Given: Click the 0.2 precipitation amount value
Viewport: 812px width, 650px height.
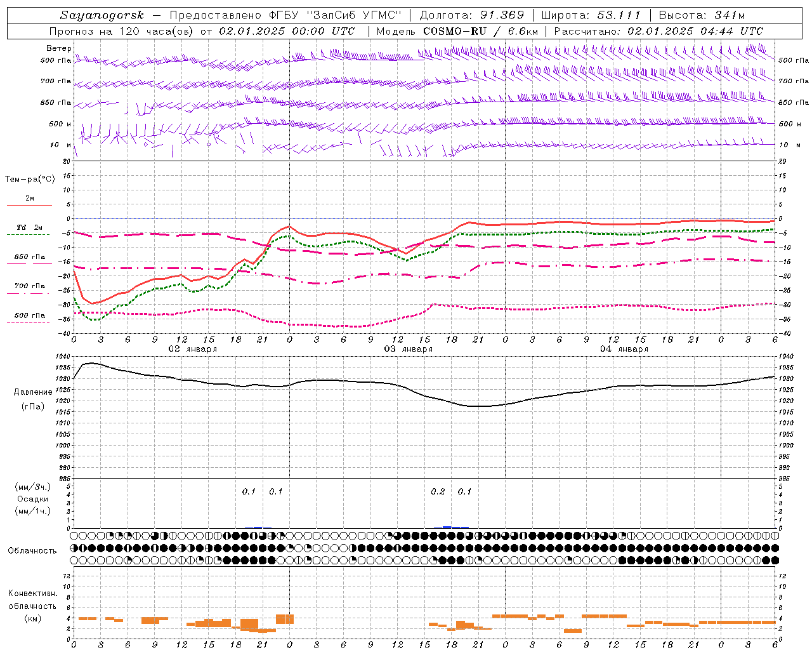Looking at the screenshot, I should 438,492.
